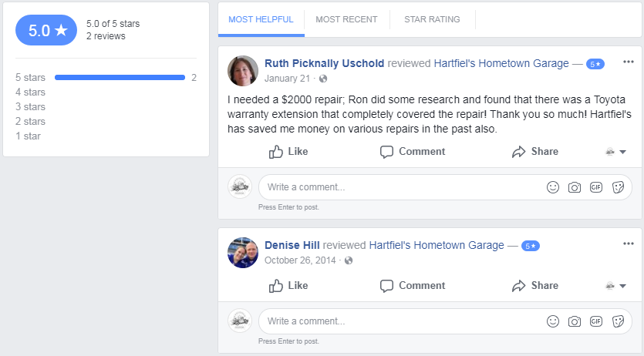Add a GIF in Denise's review comment box

(596, 321)
